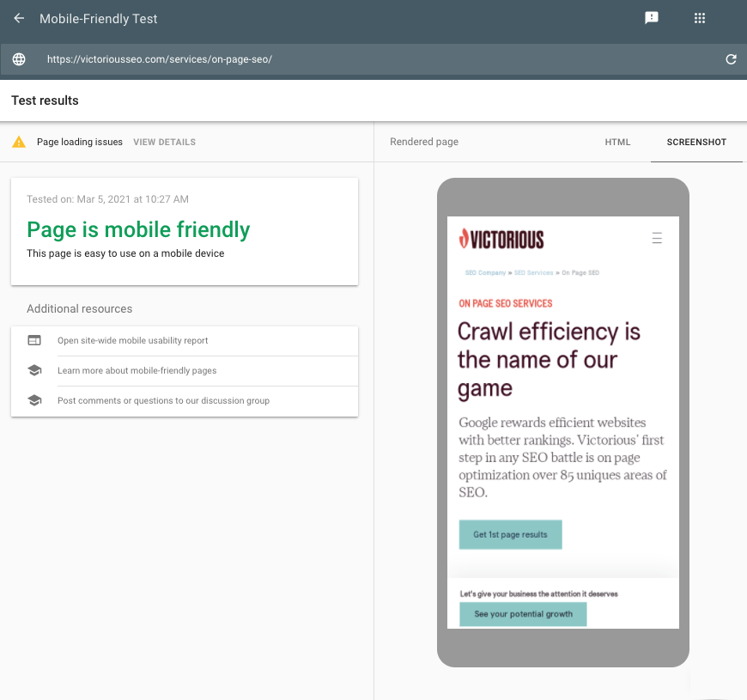The width and height of the screenshot is (747, 700).
Task: Click See your potential growth button
Action: tap(523, 614)
